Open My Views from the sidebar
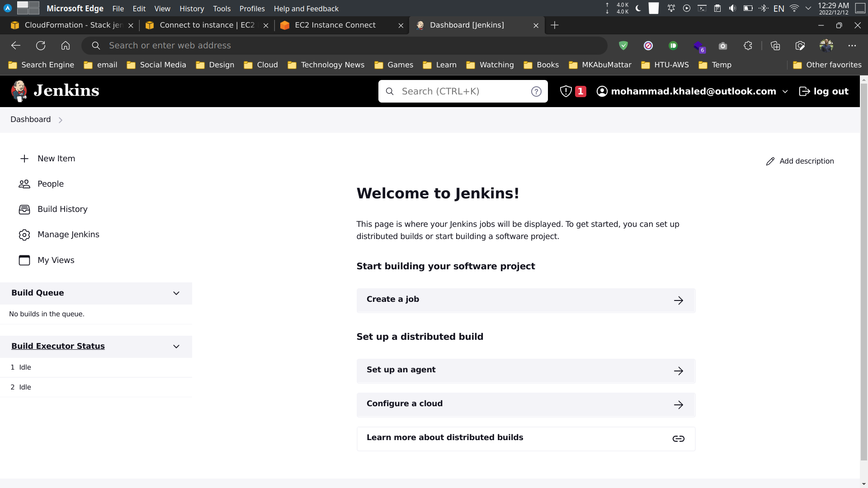 [56, 260]
